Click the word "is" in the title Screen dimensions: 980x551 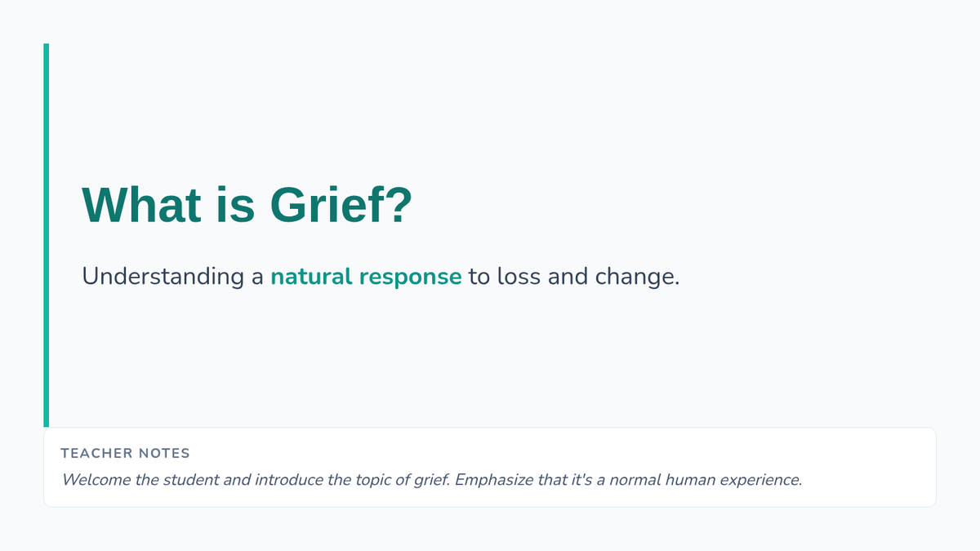coord(235,205)
